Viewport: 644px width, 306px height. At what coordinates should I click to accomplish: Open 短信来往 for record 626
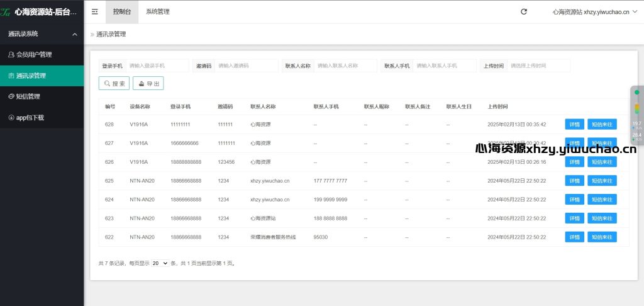(602, 162)
